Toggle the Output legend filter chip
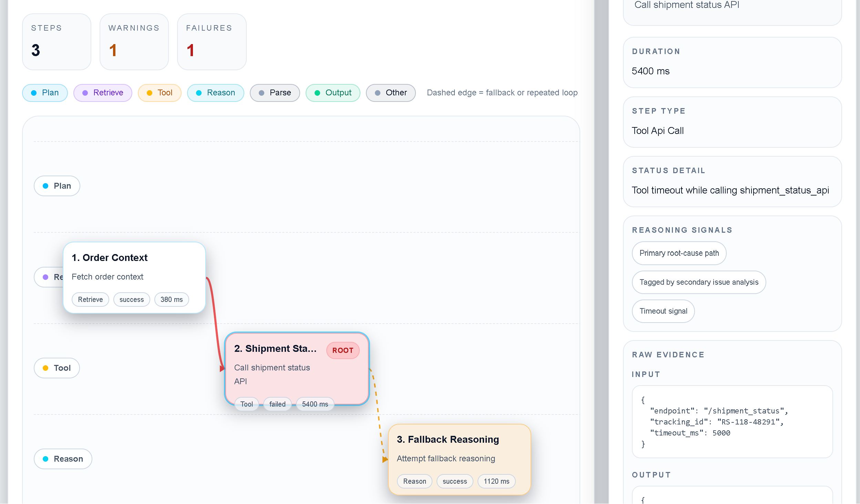Image resolution: width=860 pixels, height=504 pixels. [333, 93]
